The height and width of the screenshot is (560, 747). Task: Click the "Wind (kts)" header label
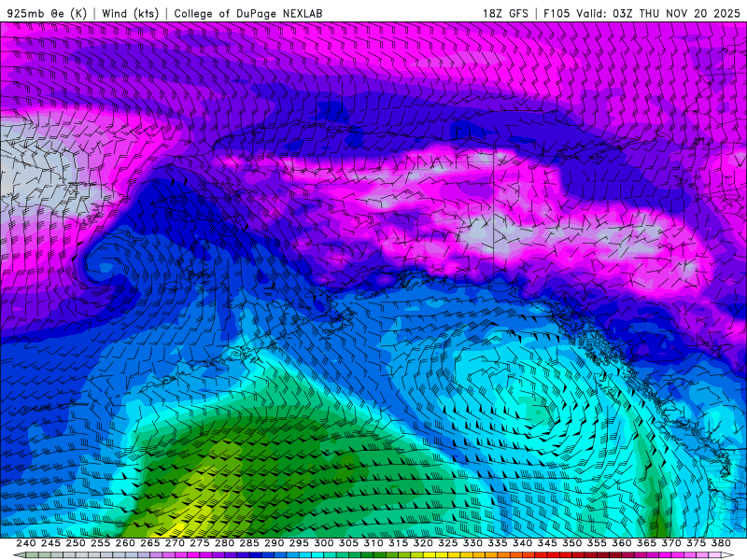(x=130, y=13)
